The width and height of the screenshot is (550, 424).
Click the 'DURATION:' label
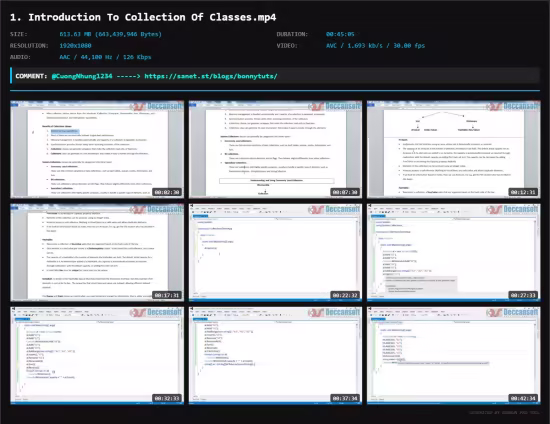tap(292, 34)
